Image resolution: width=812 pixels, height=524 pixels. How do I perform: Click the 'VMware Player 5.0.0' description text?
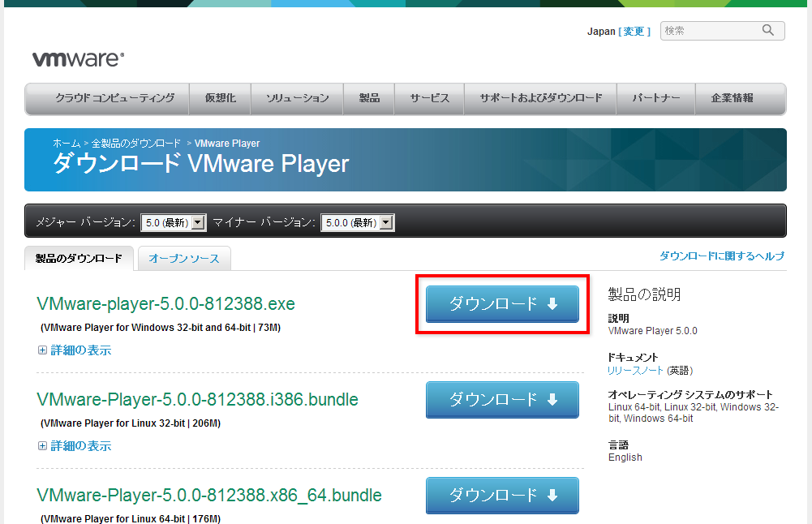click(652, 331)
